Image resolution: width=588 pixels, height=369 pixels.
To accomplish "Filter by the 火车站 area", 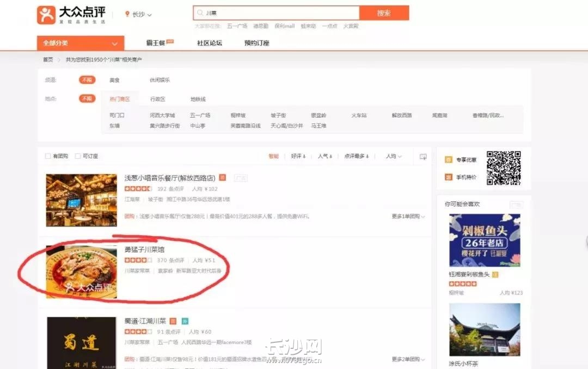I will [x=359, y=115].
